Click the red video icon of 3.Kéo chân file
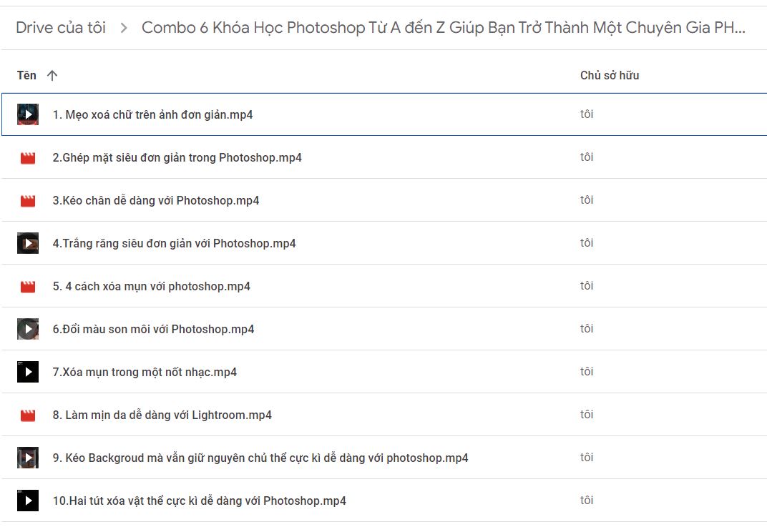The height and width of the screenshot is (532, 767). [28, 201]
